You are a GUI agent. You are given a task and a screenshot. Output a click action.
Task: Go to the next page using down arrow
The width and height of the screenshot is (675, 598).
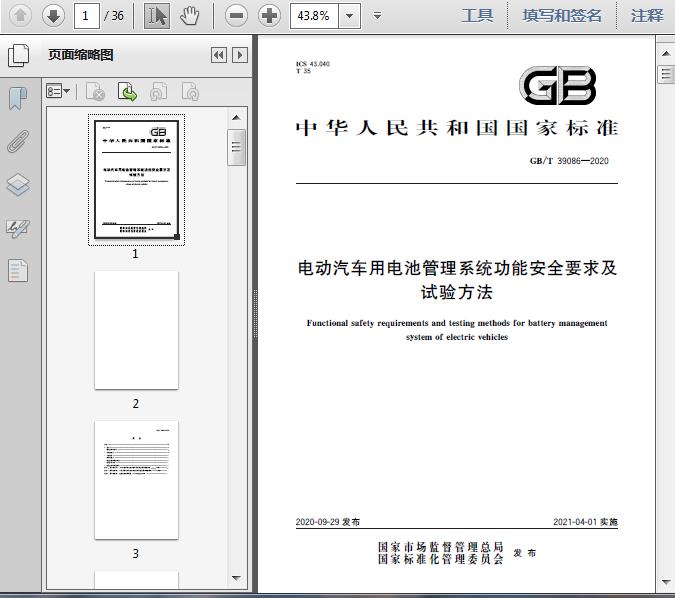pyautogui.click(x=53, y=15)
